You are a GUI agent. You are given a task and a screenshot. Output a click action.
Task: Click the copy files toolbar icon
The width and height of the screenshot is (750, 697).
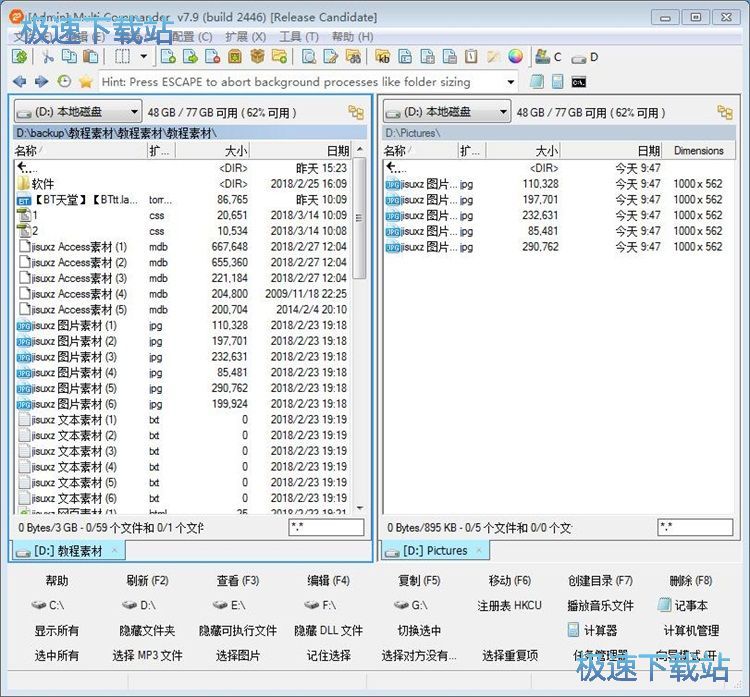point(168,57)
